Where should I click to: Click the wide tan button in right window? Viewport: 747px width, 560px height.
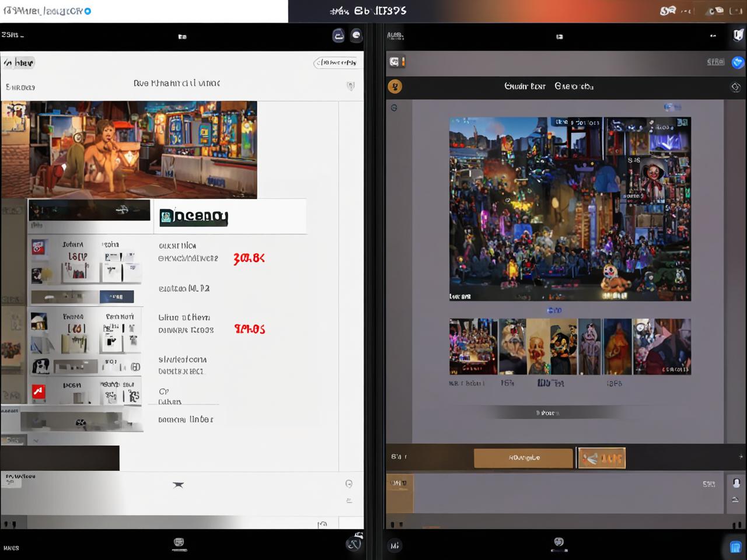(523, 459)
